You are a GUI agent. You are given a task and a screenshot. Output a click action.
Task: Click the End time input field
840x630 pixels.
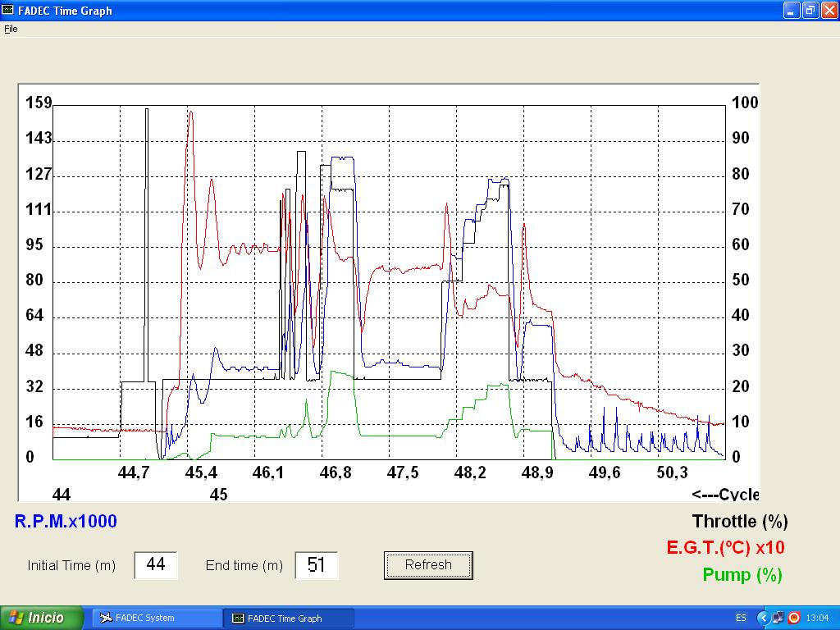[x=316, y=565]
